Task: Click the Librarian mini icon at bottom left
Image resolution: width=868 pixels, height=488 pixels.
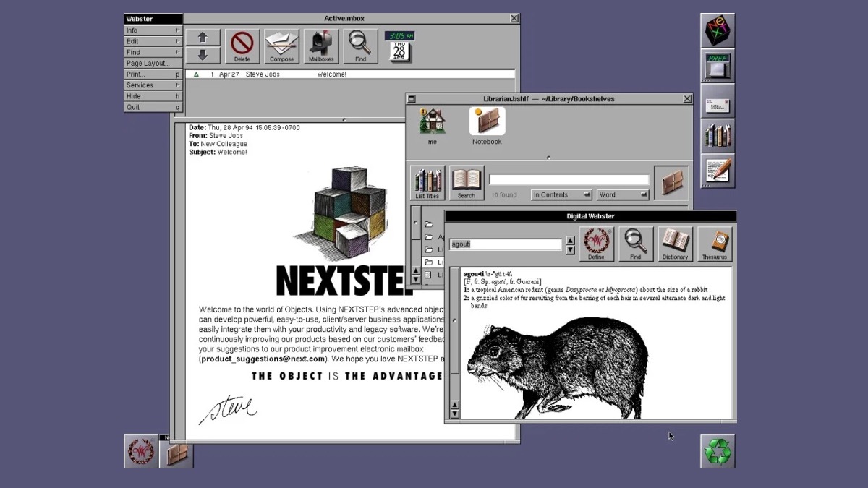Action: tap(176, 453)
